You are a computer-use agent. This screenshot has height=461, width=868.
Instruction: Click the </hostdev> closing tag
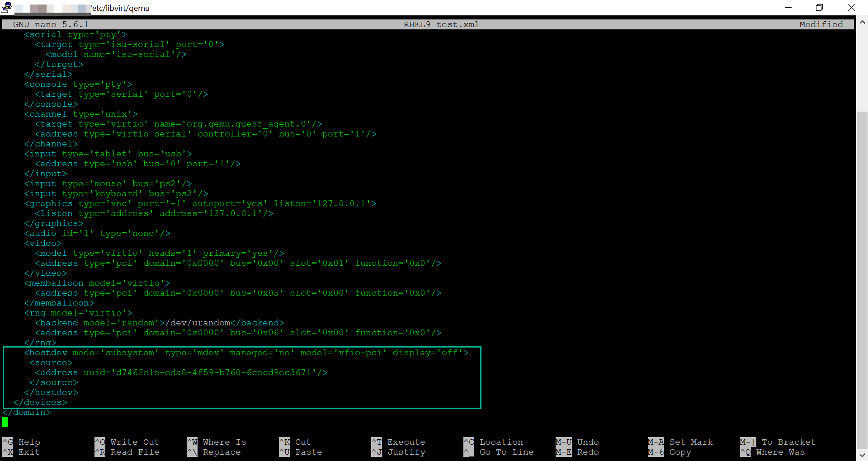(51, 392)
